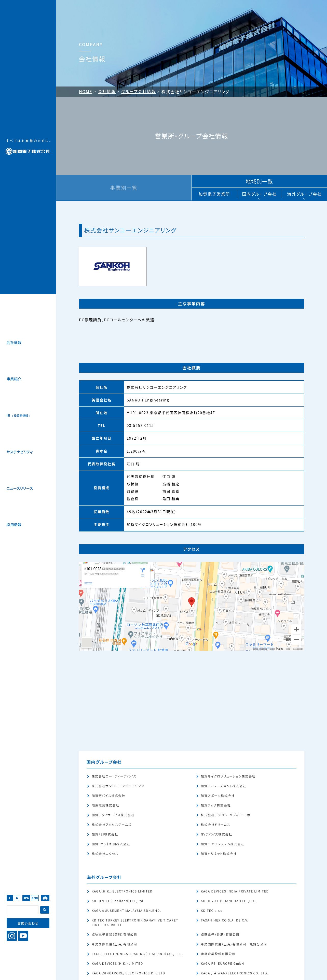Click the map satellite layer thumbnail

[x=87, y=642]
